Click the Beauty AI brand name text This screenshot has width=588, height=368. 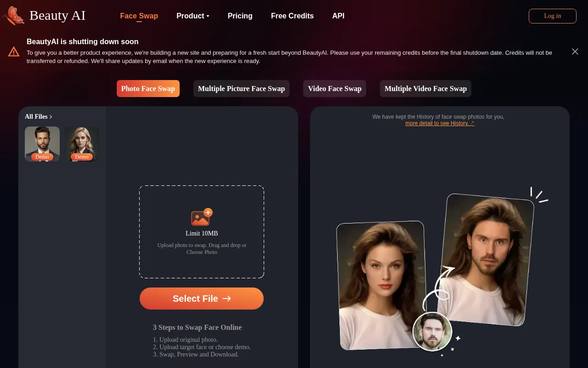(x=57, y=15)
